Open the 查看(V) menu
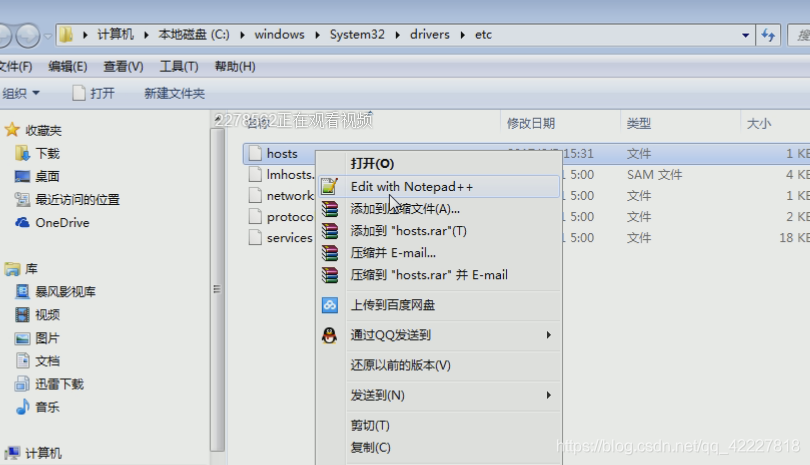 [x=123, y=66]
